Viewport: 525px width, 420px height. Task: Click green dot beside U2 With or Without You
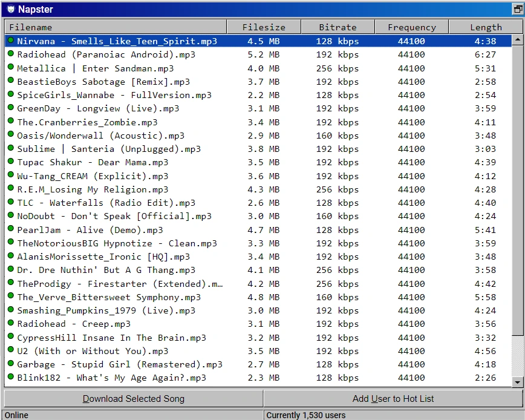click(x=11, y=350)
